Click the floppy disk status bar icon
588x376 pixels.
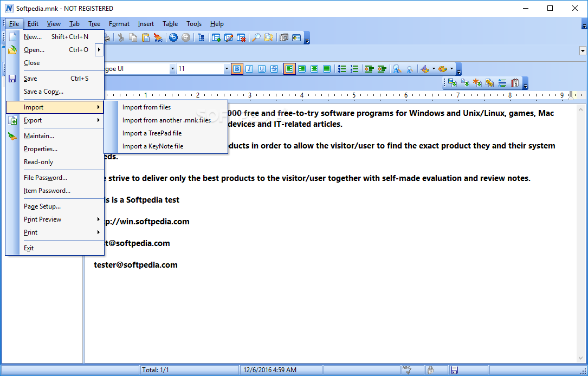tap(454, 370)
